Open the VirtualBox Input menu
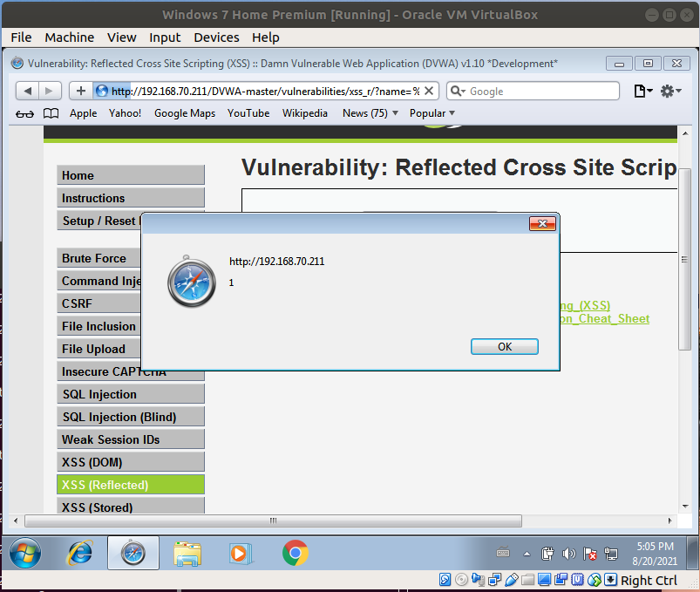Screen dimensions: 700x592 point(165,37)
